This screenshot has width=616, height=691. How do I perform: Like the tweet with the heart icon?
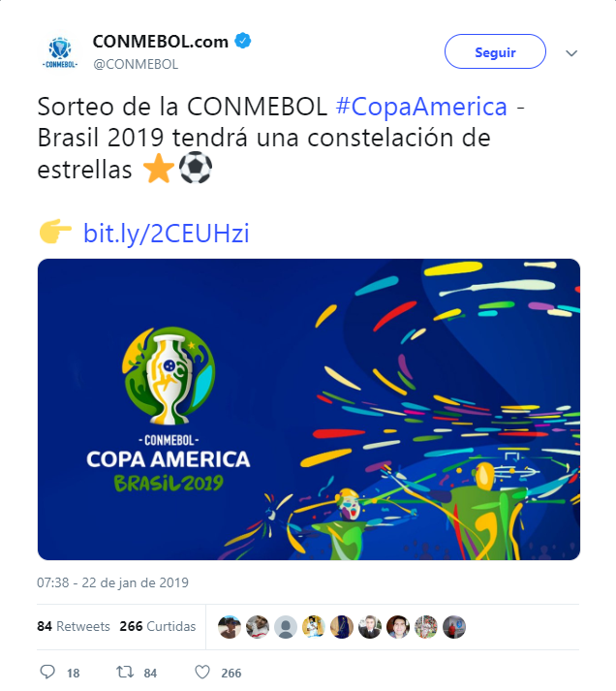(x=202, y=672)
